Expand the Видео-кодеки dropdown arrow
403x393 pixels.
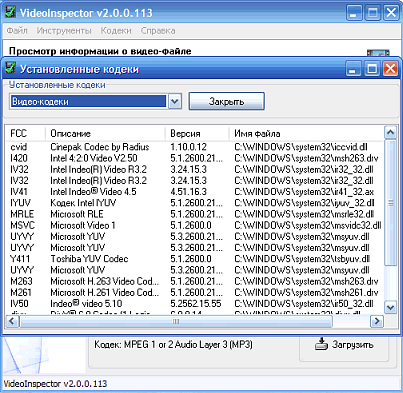click(175, 101)
